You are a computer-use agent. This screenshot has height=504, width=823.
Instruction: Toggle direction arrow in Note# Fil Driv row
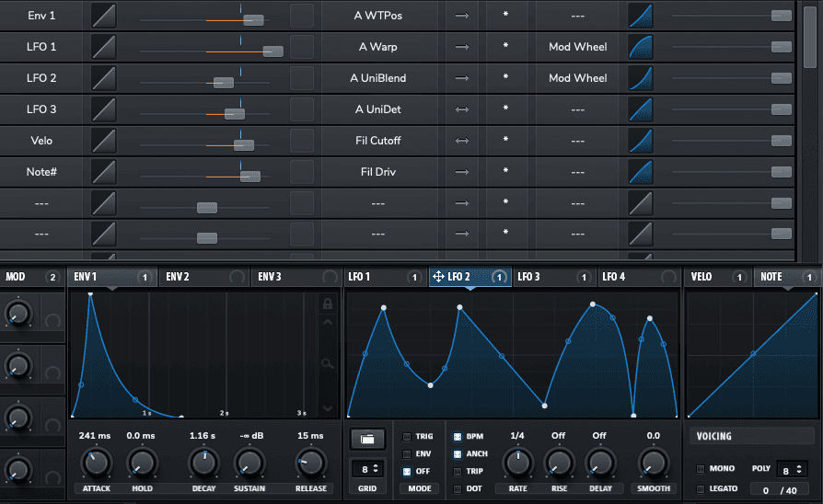(x=462, y=172)
